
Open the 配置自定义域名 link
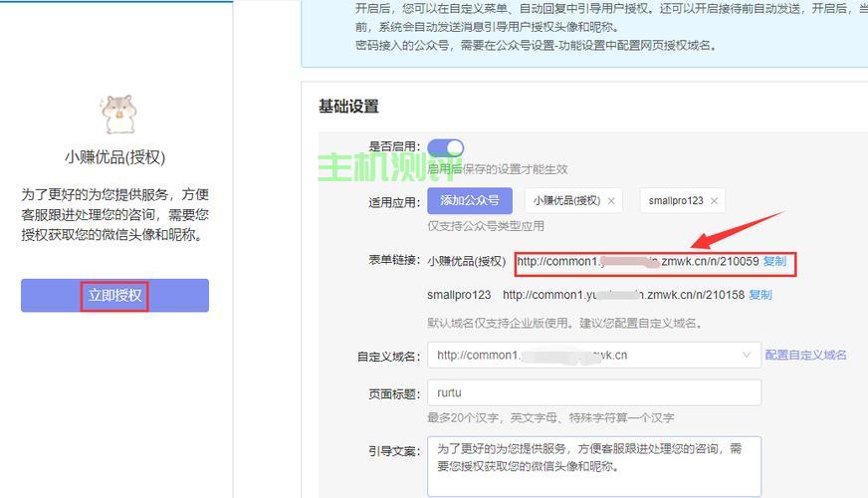tap(806, 355)
